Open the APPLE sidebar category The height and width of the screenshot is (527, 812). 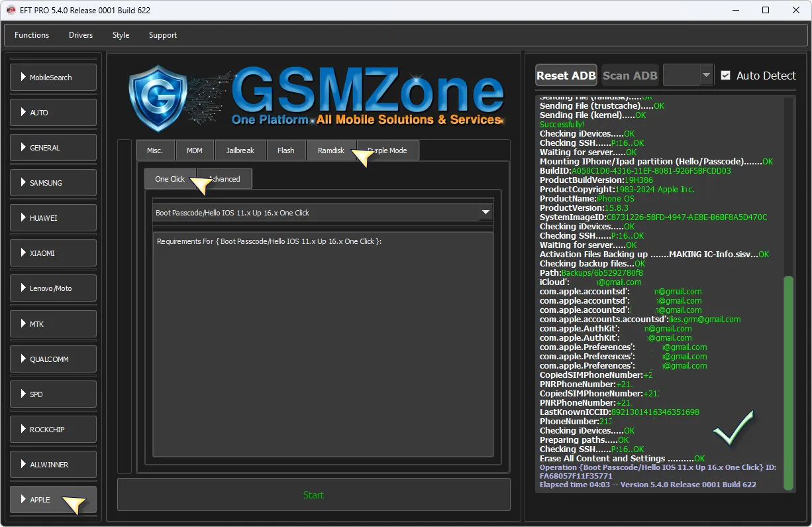click(53, 500)
